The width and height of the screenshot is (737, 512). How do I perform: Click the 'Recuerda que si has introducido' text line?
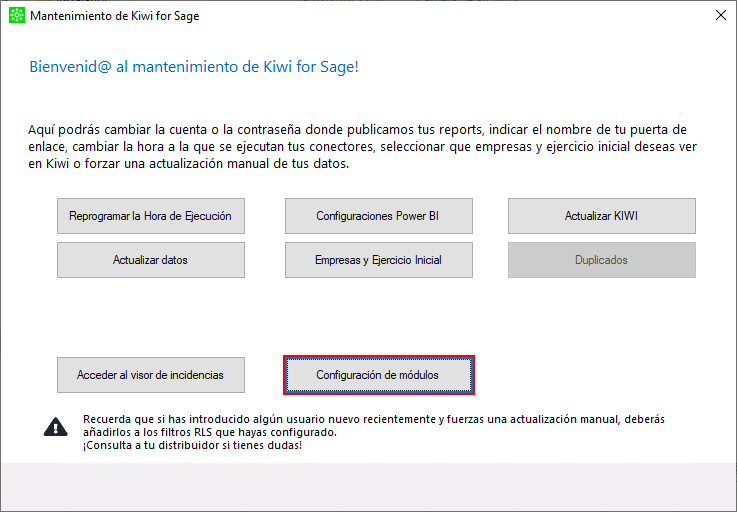point(374,419)
